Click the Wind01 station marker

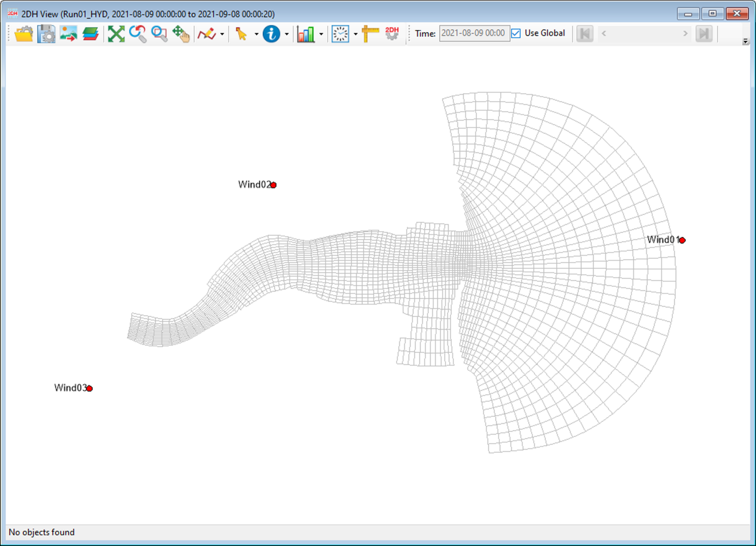[682, 240]
